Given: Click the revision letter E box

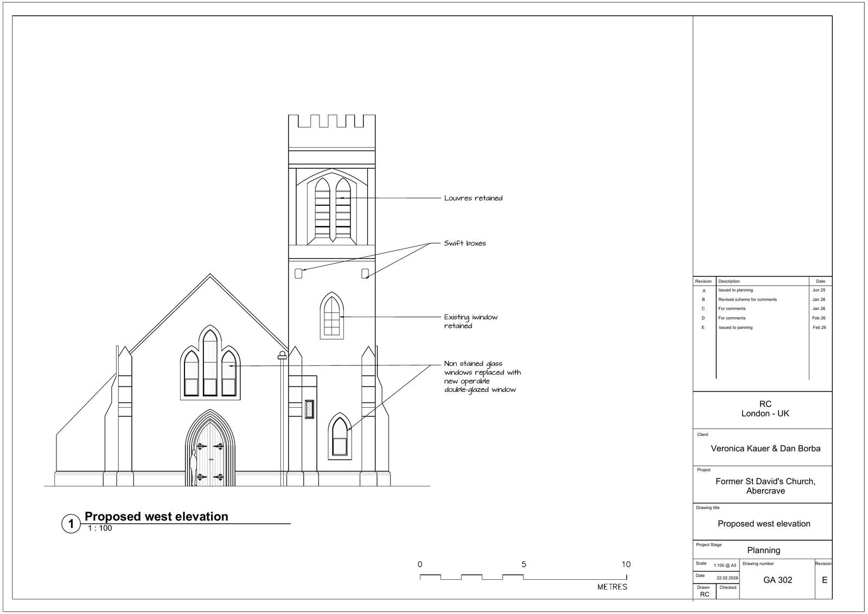Looking at the screenshot, I should [824, 580].
